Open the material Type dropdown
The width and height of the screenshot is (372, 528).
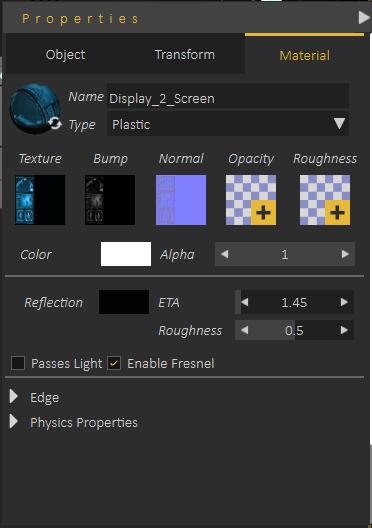(x=228, y=124)
